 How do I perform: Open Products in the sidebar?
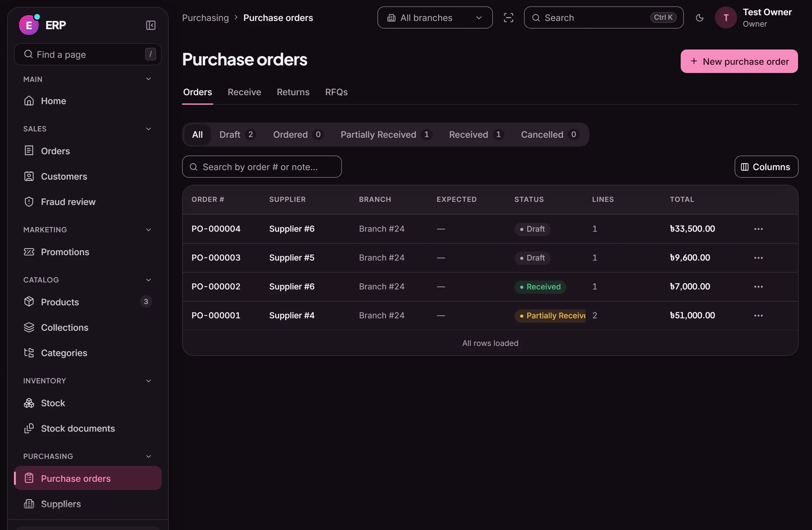click(88, 302)
